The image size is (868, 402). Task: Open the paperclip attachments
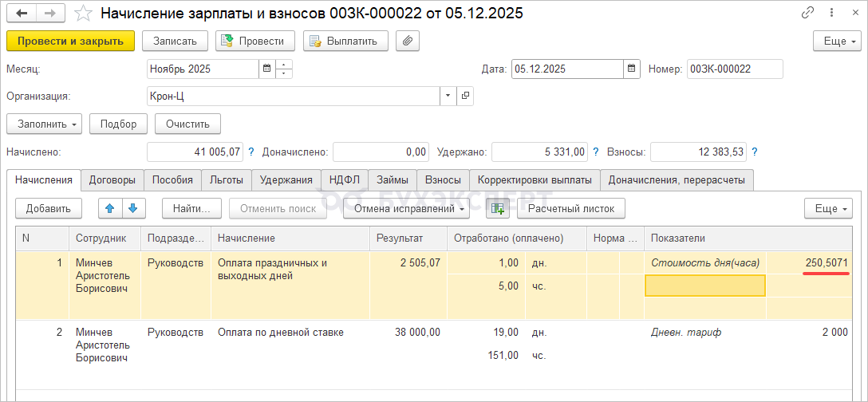coord(407,41)
